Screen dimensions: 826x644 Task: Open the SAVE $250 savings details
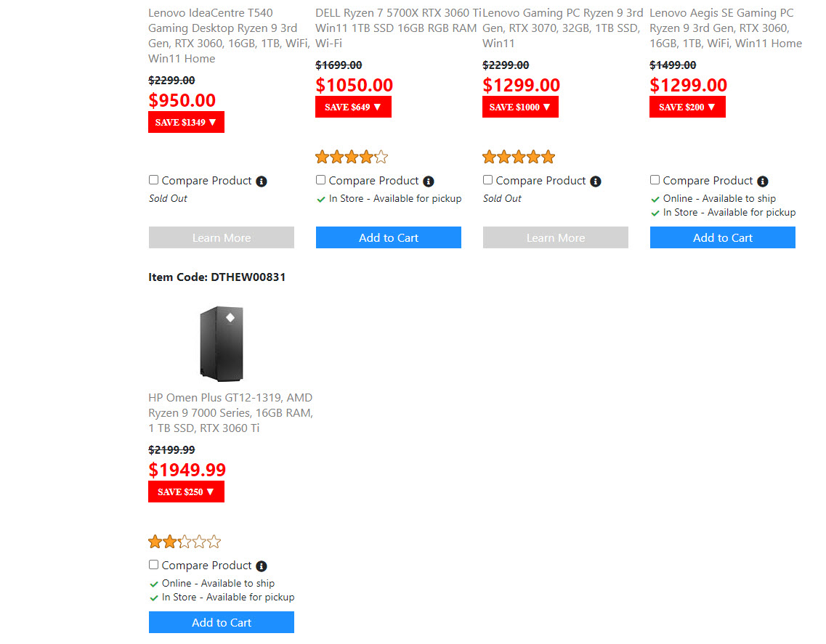point(186,492)
